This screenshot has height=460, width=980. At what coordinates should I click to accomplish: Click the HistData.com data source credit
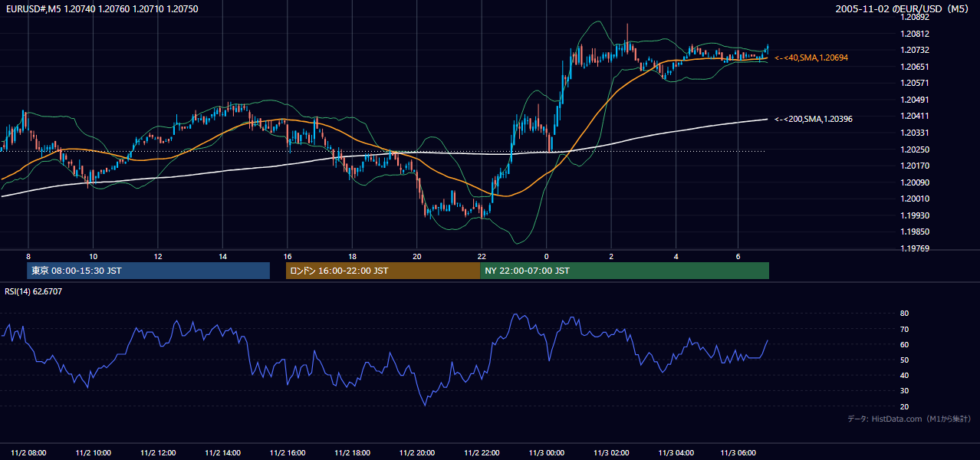(x=909, y=419)
